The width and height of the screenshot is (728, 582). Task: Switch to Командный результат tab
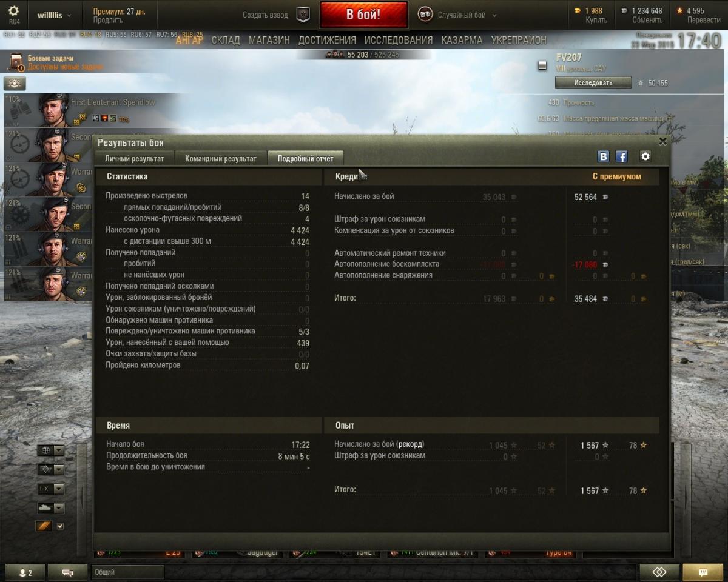[221, 159]
